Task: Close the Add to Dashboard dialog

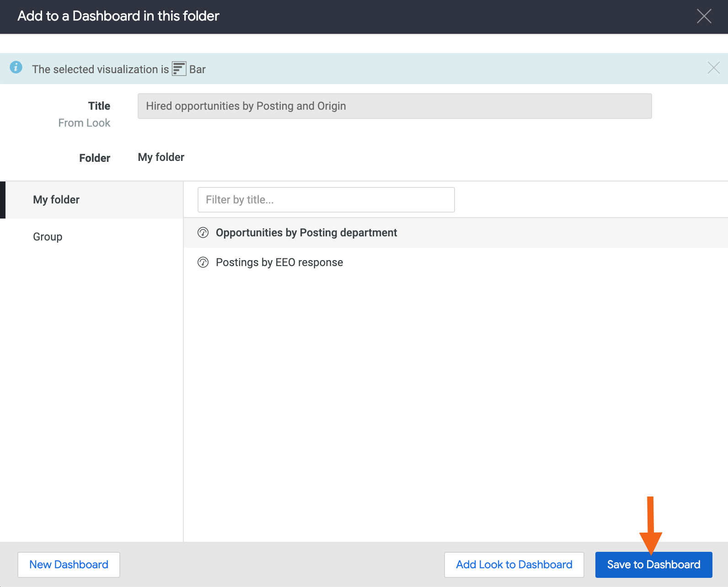Action: click(x=704, y=16)
